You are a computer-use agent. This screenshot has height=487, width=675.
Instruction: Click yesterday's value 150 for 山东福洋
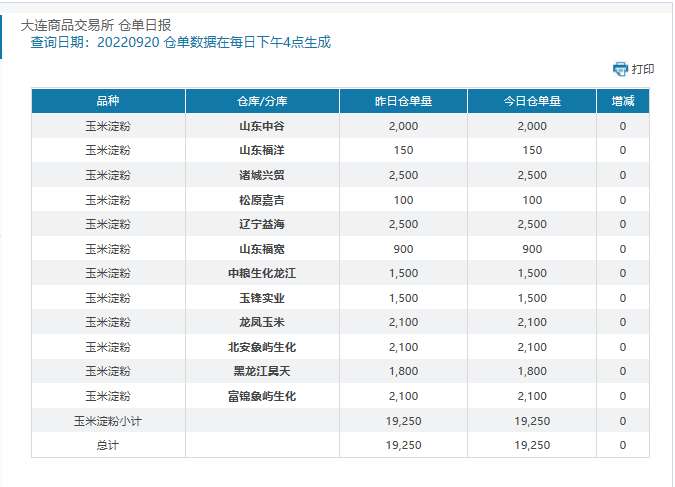point(403,150)
